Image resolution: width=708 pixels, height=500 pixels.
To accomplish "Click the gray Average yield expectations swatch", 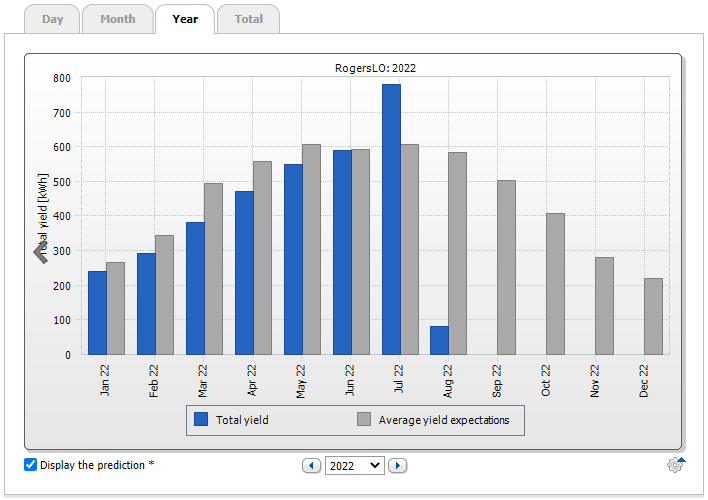I will 364,420.
